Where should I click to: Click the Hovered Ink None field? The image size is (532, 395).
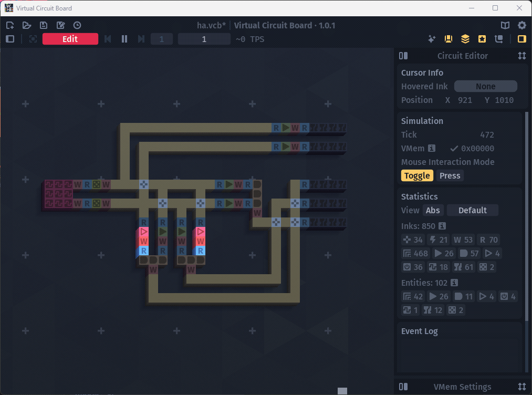click(x=485, y=86)
